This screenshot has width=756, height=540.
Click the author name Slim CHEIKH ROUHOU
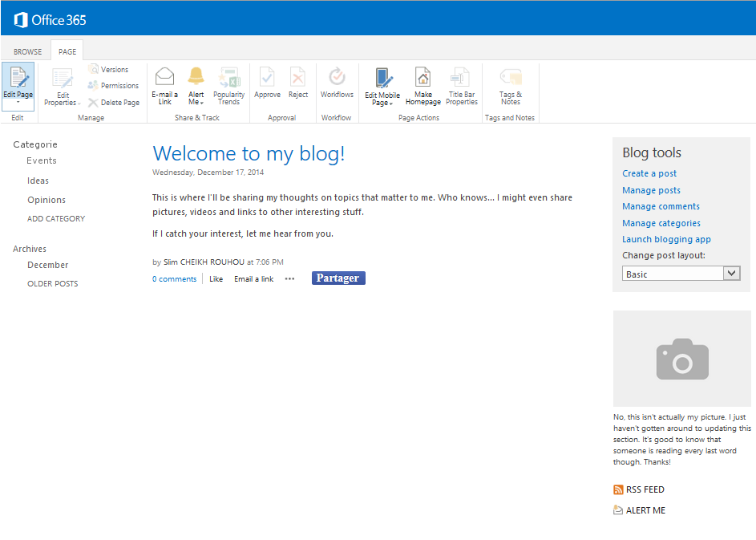coord(204,262)
